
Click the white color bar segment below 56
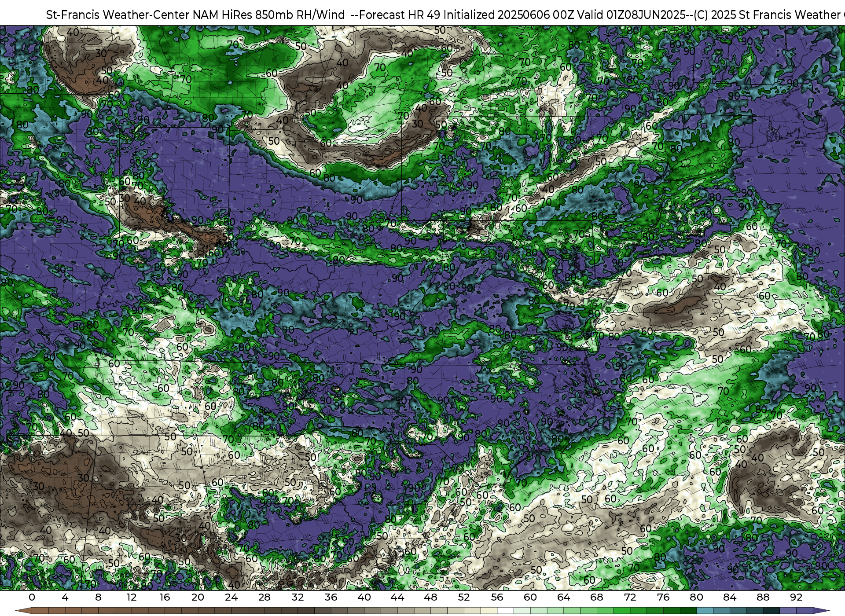(x=505, y=611)
